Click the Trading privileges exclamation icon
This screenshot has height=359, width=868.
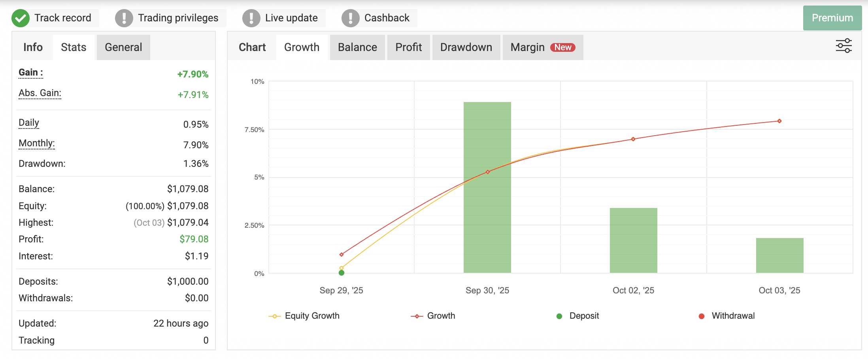coord(124,18)
